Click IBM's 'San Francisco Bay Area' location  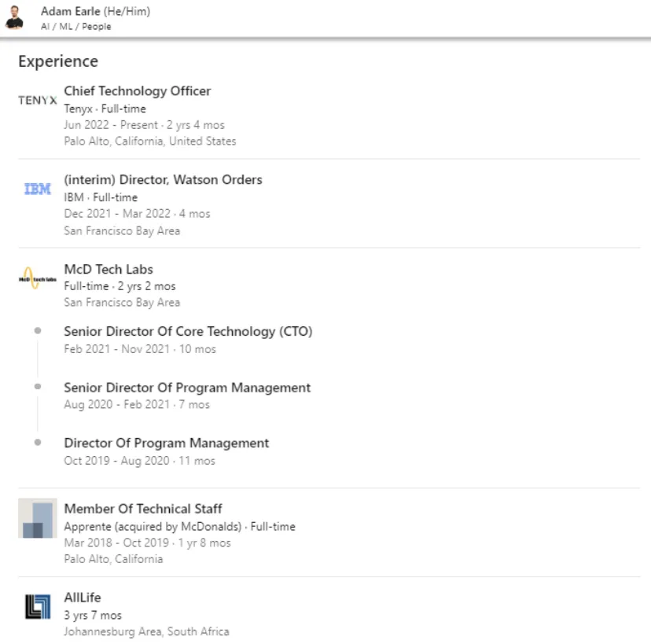click(x=122, y=231)
